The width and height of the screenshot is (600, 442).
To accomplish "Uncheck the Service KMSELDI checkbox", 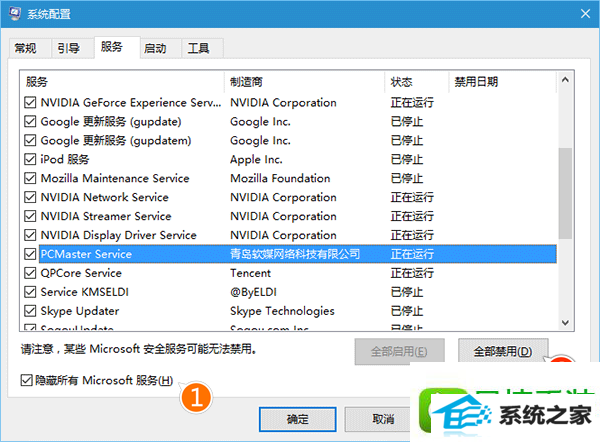I will [x=30, y=292].
